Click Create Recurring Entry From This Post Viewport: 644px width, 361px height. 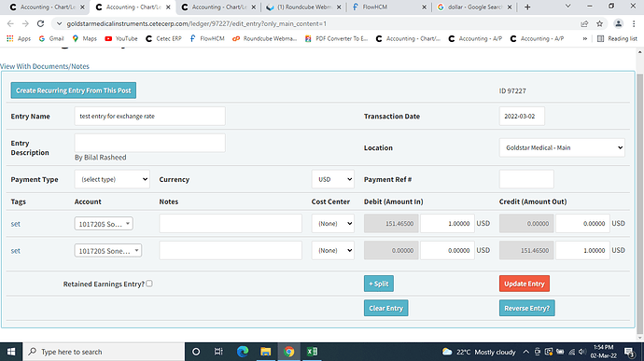(74, 90)
